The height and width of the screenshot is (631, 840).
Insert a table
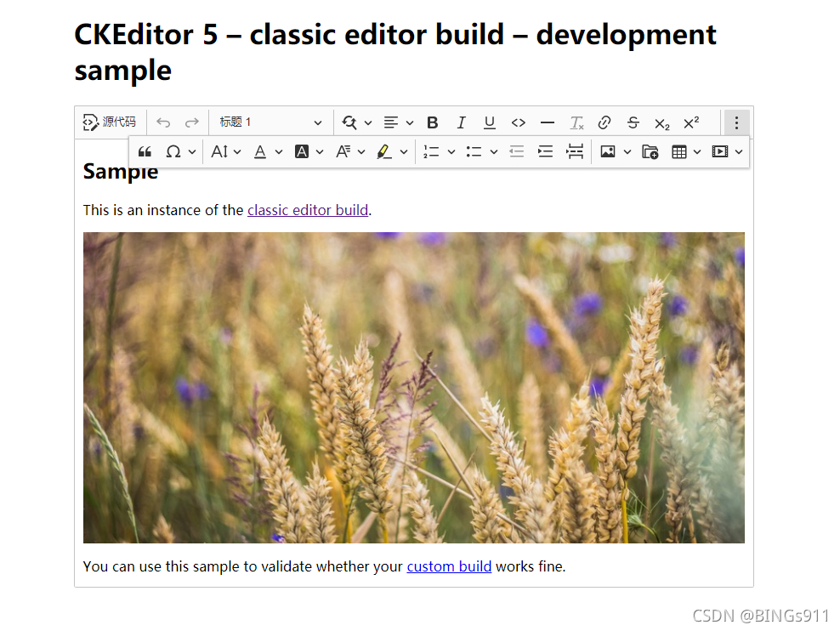(678, 151)
